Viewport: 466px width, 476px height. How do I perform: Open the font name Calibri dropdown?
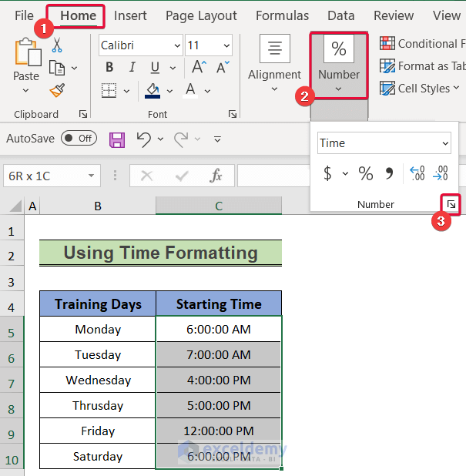(x=177, y=45)
